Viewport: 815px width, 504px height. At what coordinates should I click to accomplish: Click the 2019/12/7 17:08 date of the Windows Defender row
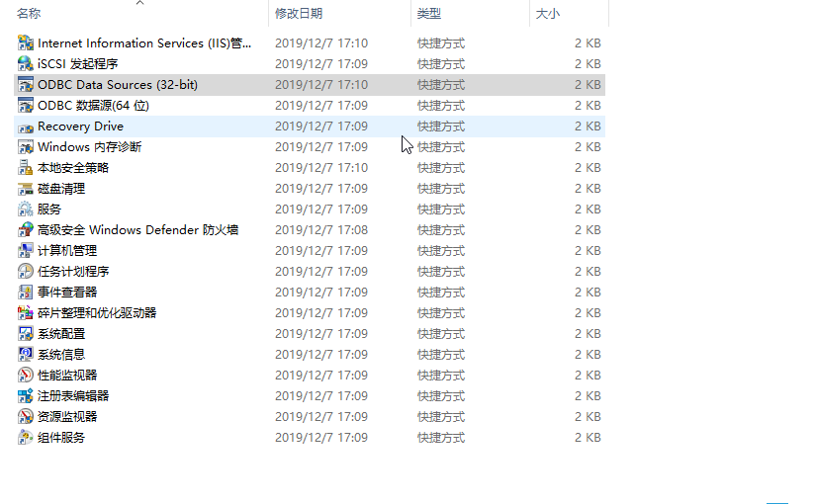321,230
